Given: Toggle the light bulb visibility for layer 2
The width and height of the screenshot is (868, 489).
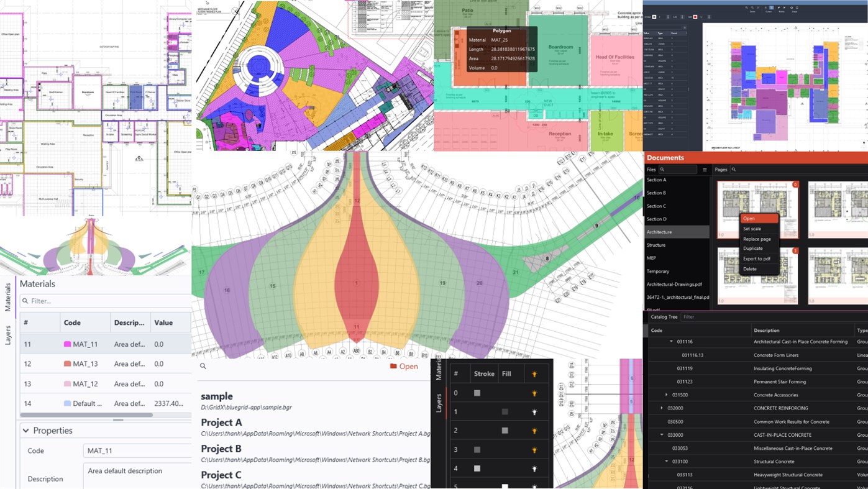Looking at the screenshot, I should (x=534, y=431).
